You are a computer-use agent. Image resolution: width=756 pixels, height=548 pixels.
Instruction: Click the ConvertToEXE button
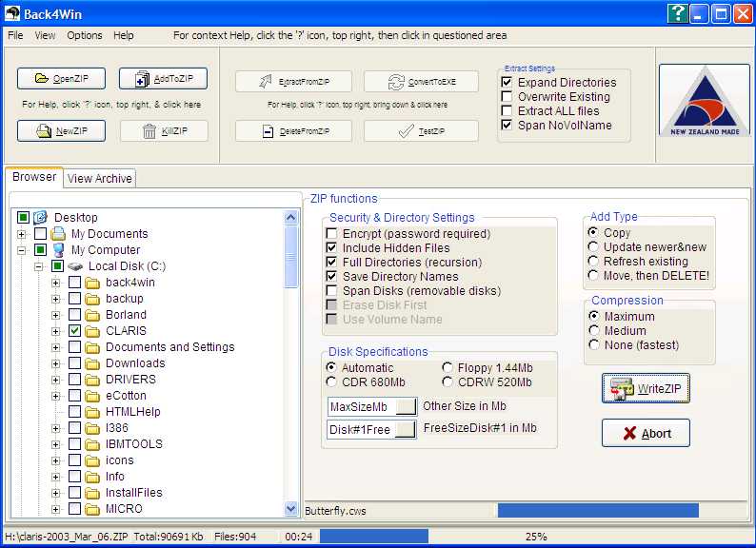[421, 82]
